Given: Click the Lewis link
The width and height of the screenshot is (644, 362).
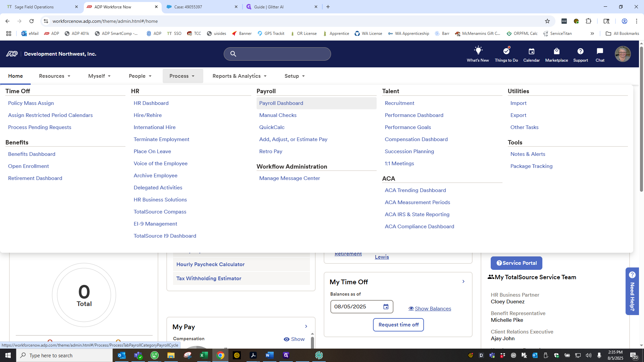Looking at the screenshot, I should click(382, 257).
